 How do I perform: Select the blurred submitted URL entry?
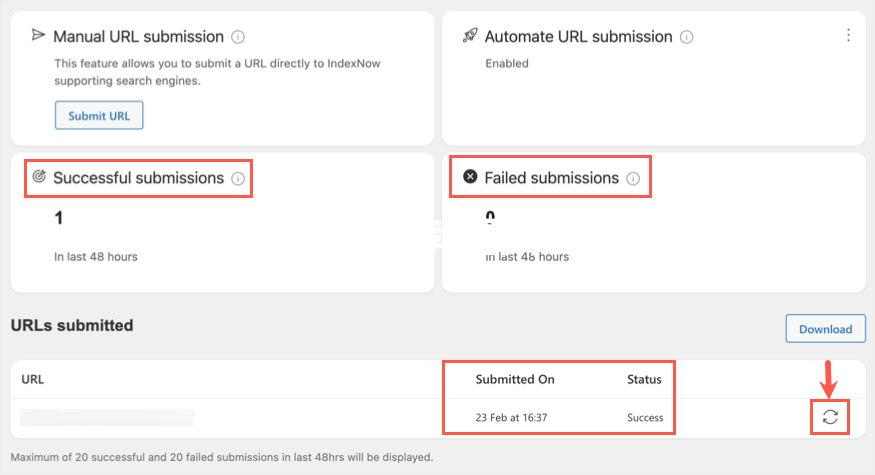click(x=107, y=418)
